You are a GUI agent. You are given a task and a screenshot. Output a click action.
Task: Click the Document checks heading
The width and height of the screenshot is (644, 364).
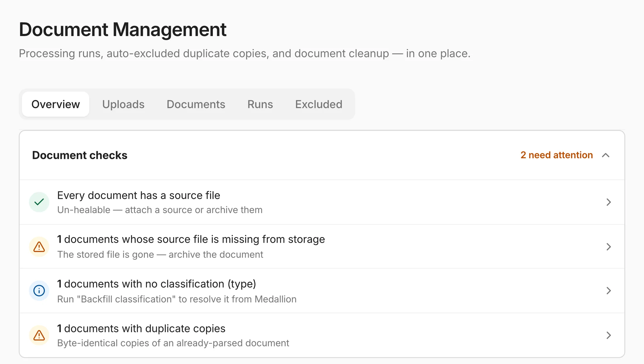pos(80,155)
